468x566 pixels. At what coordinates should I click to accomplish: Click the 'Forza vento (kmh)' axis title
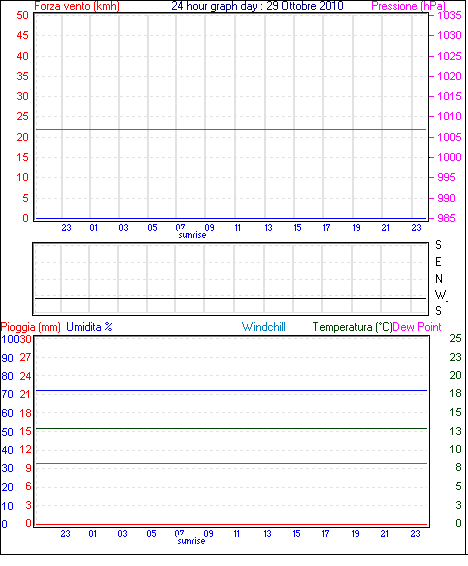(x=76, y=6)
